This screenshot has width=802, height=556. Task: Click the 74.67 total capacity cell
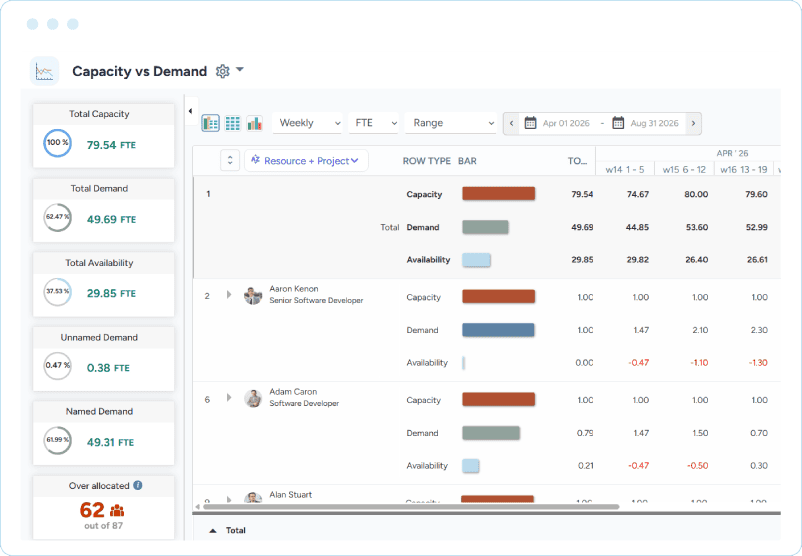[x=638, y=194]
